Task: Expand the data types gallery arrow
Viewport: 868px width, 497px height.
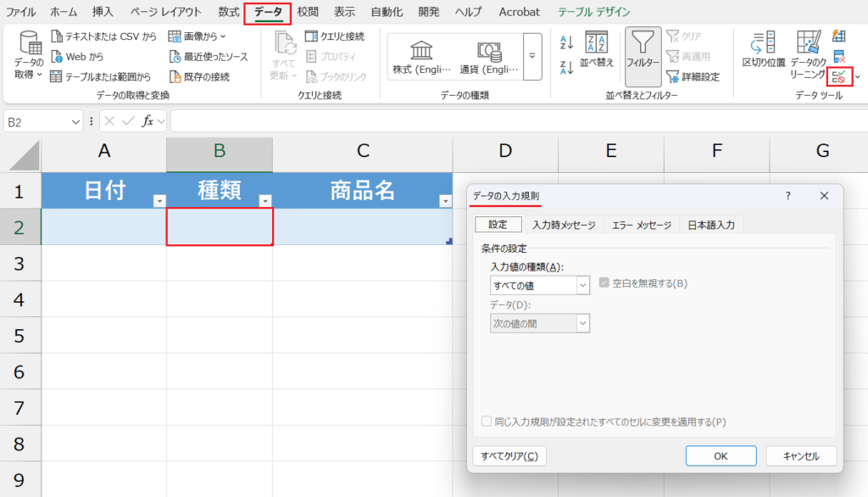Action: 532,57
